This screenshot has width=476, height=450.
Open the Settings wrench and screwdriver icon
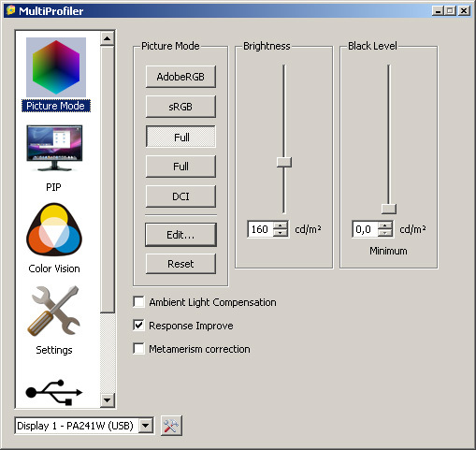coord(54,311)
